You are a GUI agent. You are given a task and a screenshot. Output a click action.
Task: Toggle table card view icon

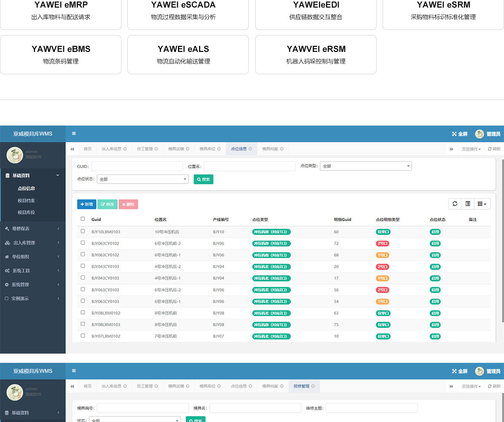tap(468, 204)
